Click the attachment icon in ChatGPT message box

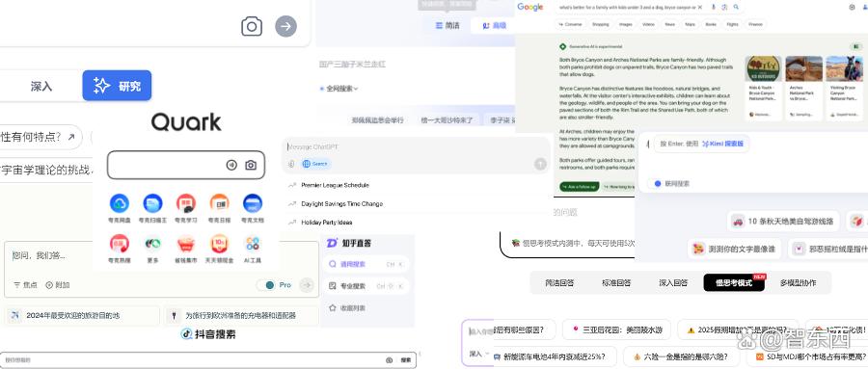[x=291, y=164]
